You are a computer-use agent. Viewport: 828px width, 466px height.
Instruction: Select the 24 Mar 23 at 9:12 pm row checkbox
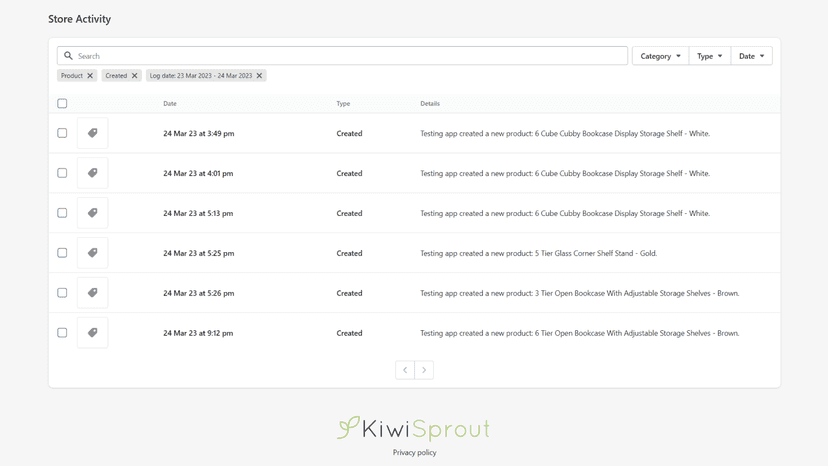click(62, 332)
